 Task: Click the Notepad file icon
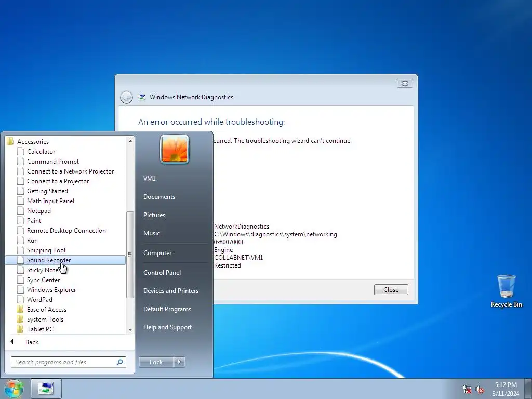[21, 211]
